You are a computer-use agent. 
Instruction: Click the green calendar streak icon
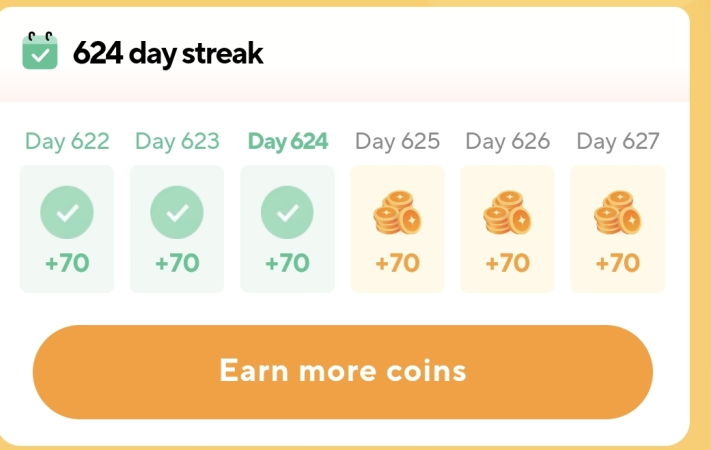coord(40,51)
